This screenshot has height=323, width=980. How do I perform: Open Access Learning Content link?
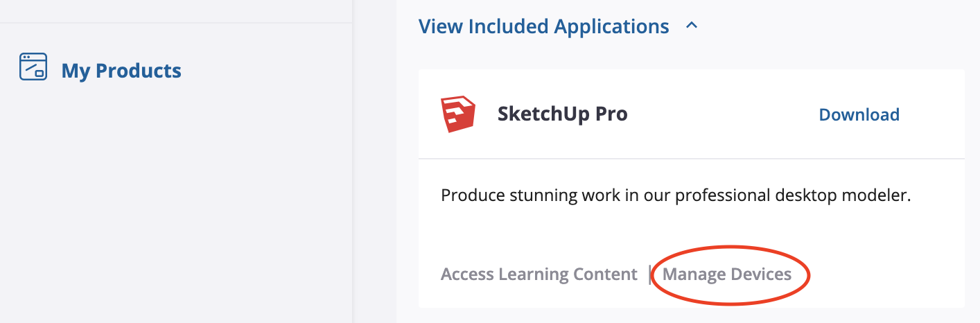click(x=539, y=274)
